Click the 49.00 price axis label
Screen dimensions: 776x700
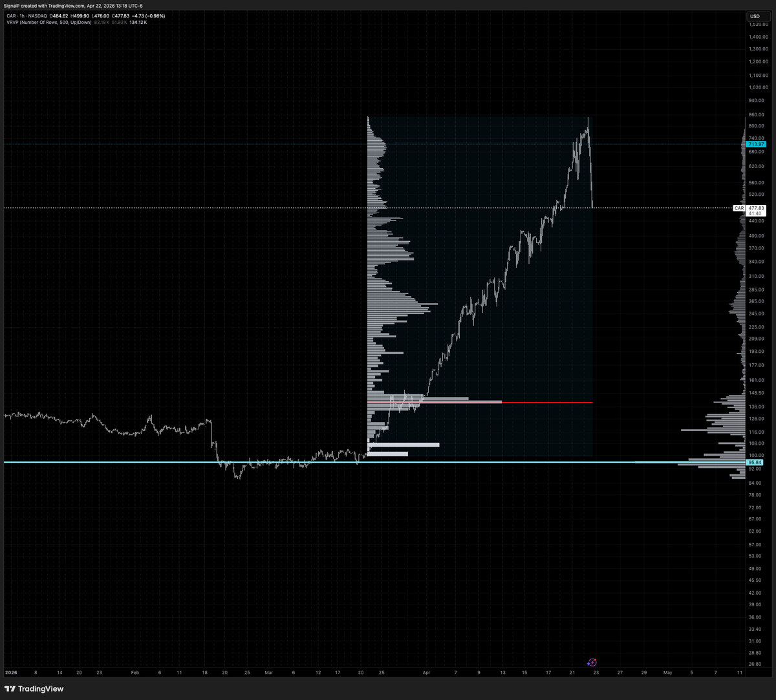point(755,568)
